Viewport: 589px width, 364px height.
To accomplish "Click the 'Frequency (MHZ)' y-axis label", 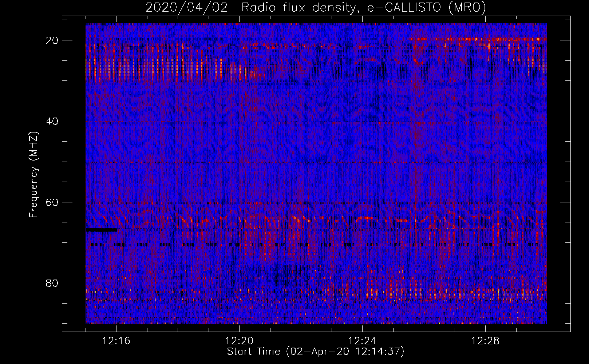I will (x=33, y=175).
